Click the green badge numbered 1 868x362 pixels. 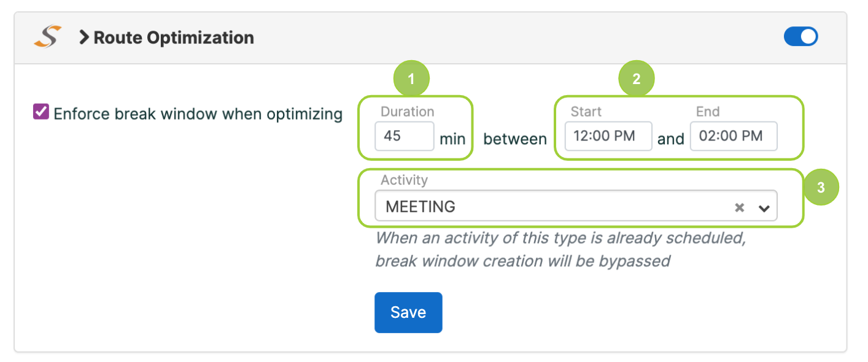click(x=411, y=78)
